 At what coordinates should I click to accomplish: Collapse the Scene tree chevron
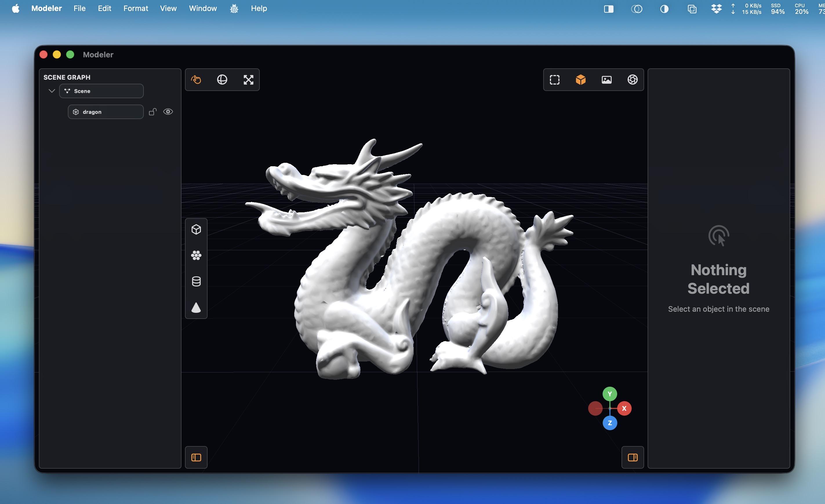(x=52, y=91)
